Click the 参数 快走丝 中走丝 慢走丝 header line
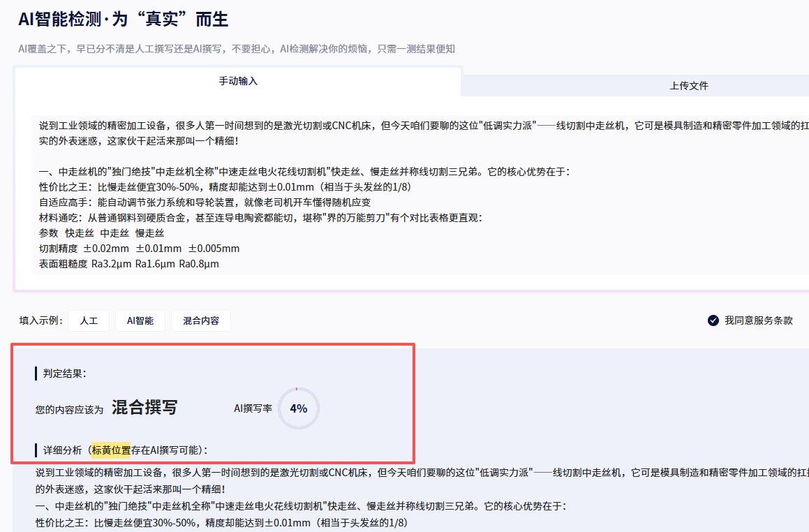This screenshot has width=809, height=532. tap(102, 233)
